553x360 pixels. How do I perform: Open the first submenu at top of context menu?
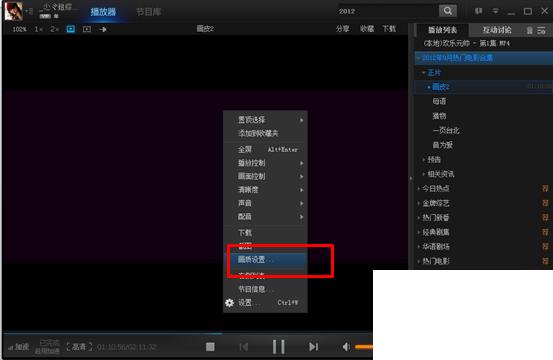266,120
